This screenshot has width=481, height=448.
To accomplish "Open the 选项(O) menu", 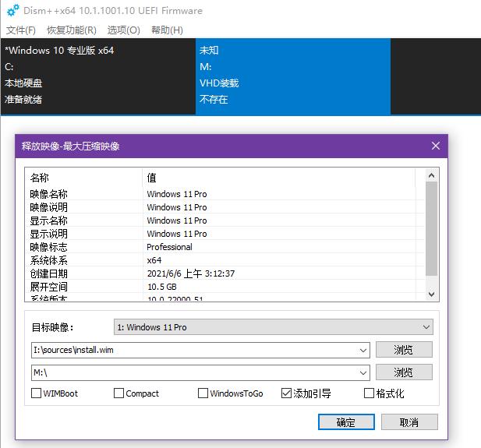I will [x=124, y=30].
